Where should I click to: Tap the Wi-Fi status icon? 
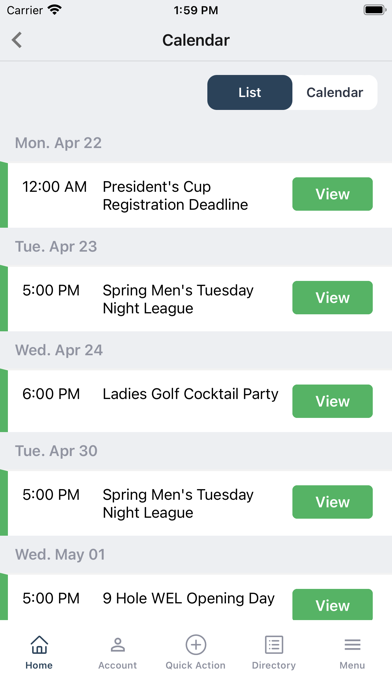coord(55,10)
